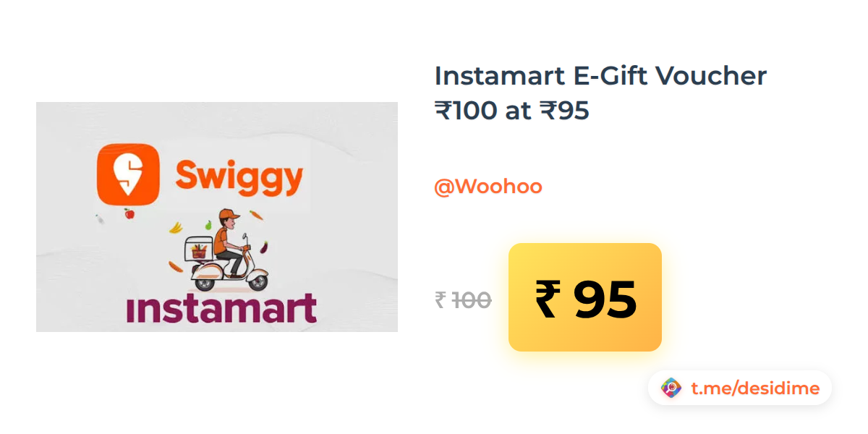Click the orange carrot left of scooter

(x=176, y=267)
